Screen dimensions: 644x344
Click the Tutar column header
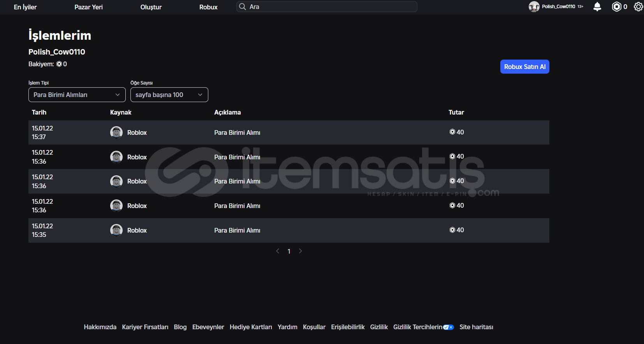[x=456, y=112]
